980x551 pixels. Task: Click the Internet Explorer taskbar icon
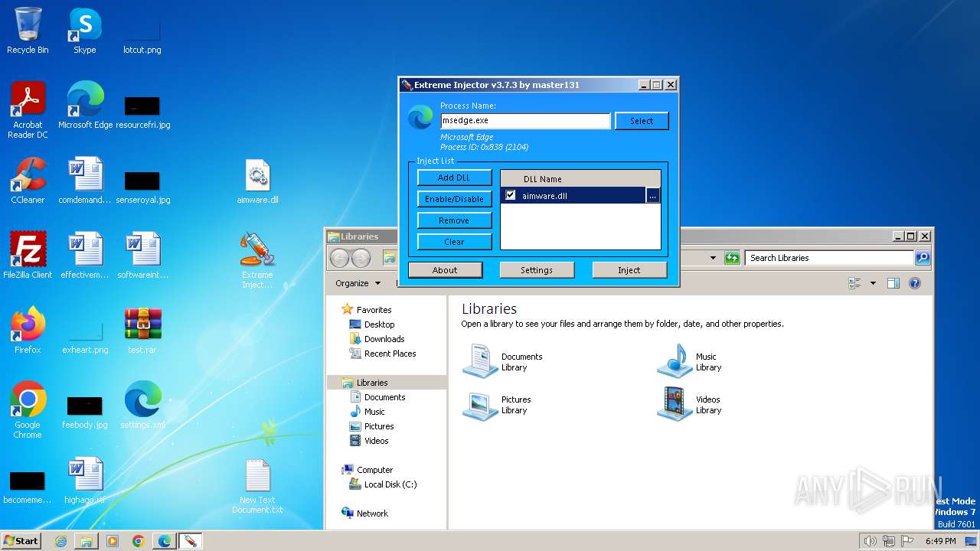point(60,541)
